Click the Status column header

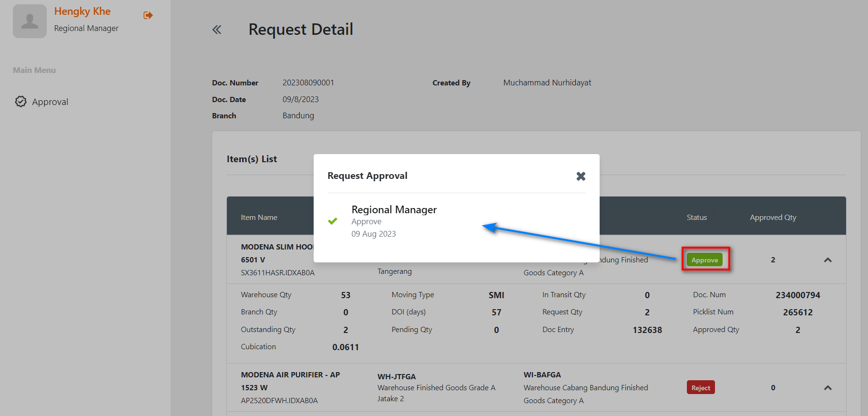(x=696, y=218)
